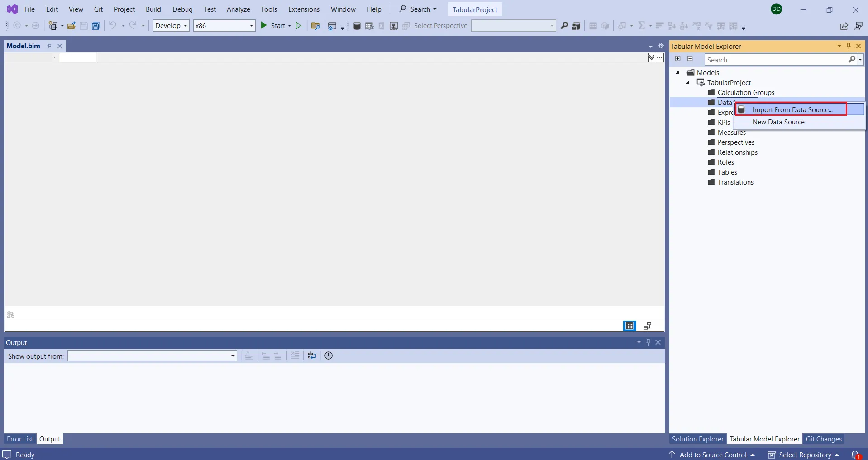Click the Start debugging button
This screenshot has width=868, height=460.
pyautogui.click(x=275, y=26)
